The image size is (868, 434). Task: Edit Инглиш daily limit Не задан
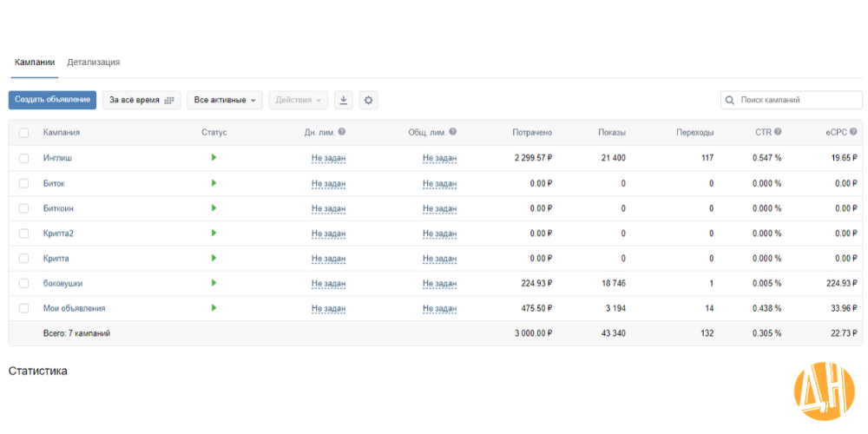point(328,158)
